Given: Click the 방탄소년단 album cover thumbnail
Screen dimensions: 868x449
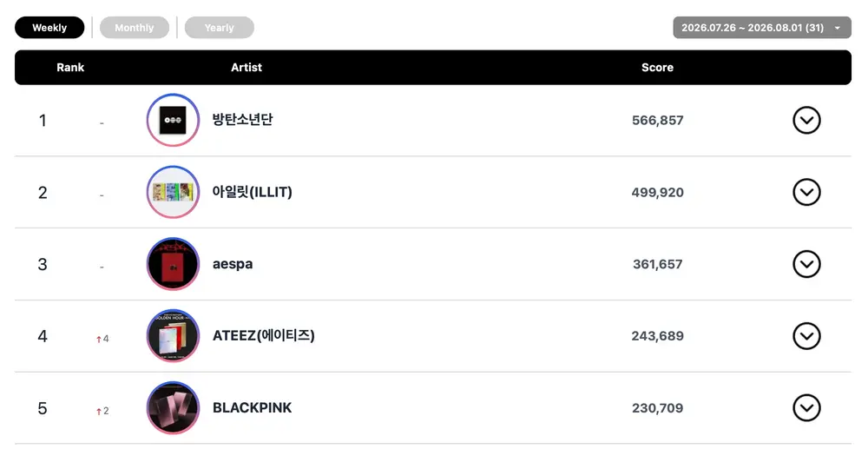Looking at the screenshot, I should [x=173, y=120].
